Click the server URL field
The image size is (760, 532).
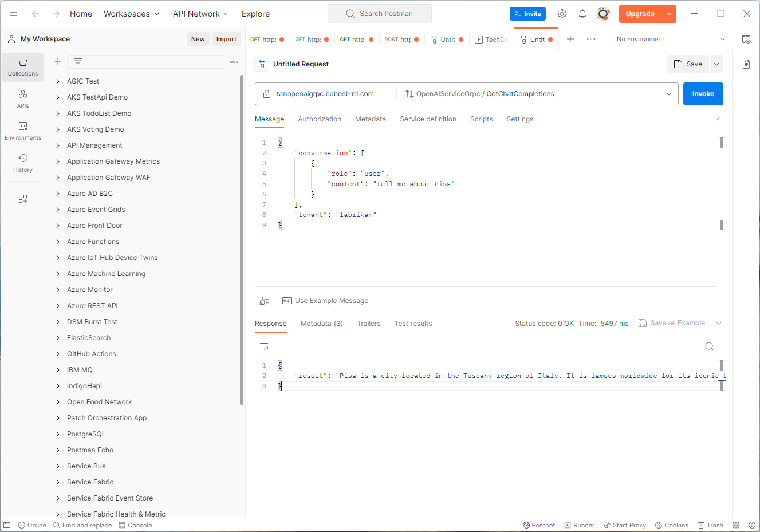point(325,94)
